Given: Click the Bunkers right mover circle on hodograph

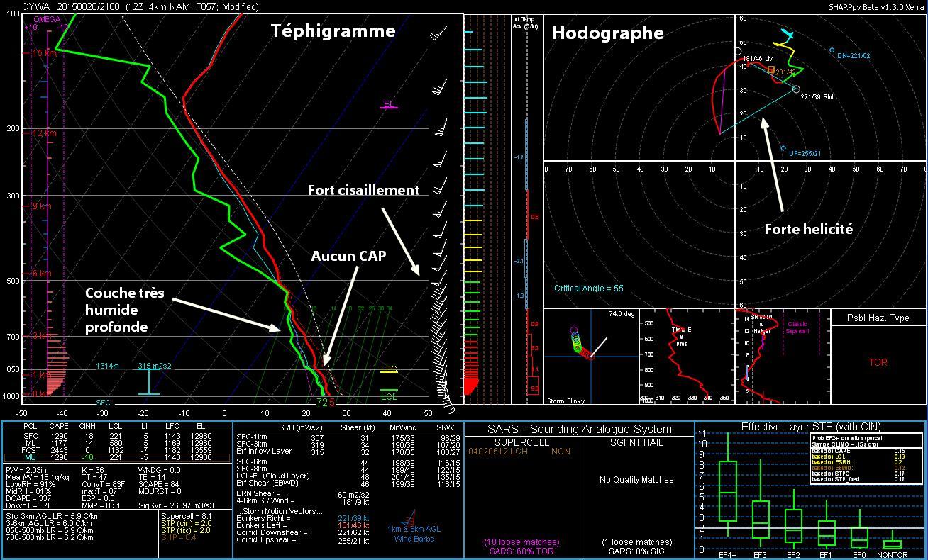Looking at the screenshot, I should 796,89.
